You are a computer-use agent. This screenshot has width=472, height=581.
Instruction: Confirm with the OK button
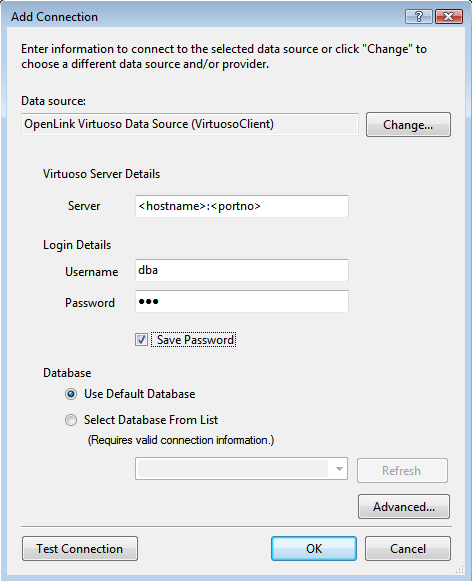[314, 548]
